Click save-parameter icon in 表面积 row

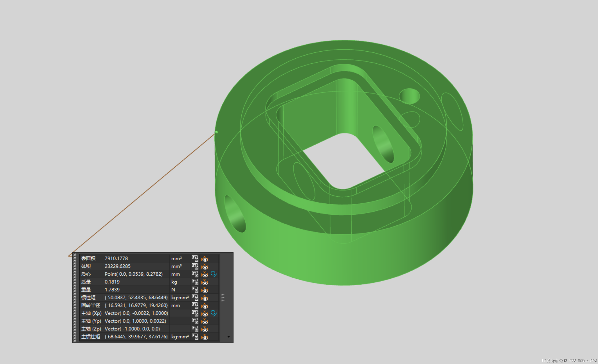(x=195, y=258)
